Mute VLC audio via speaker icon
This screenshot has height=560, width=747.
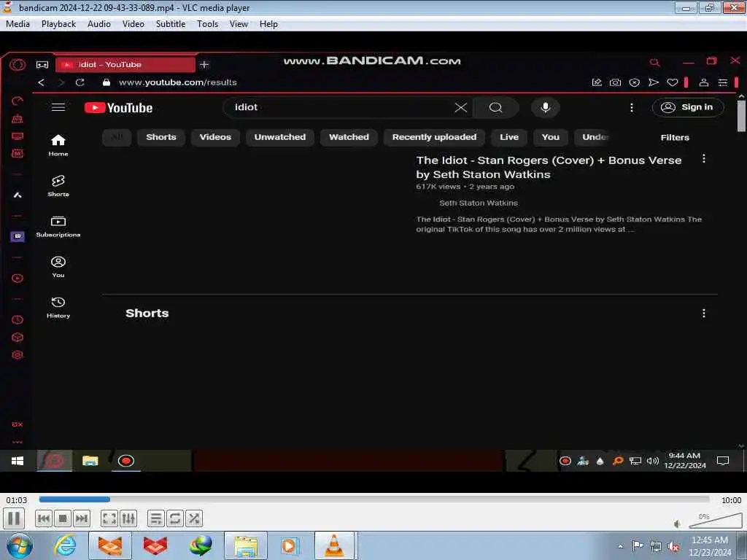pos(677,524)
